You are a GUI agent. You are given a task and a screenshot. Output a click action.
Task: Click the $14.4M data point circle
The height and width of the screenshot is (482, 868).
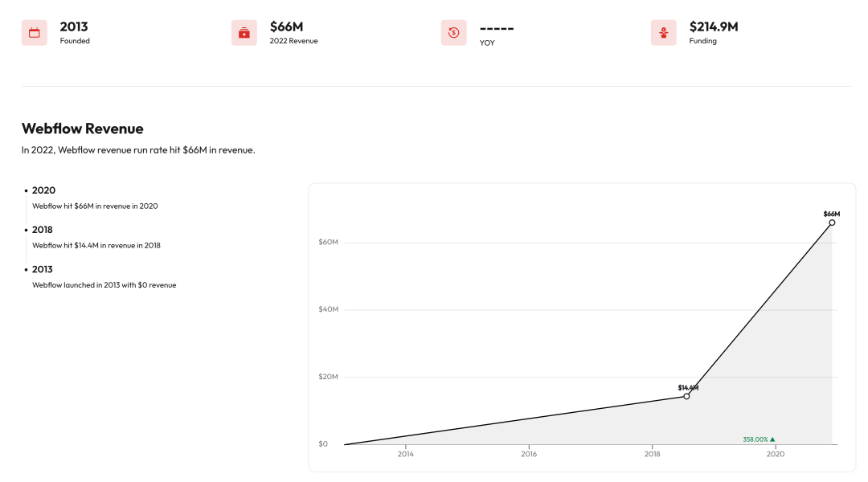[686, 396]
